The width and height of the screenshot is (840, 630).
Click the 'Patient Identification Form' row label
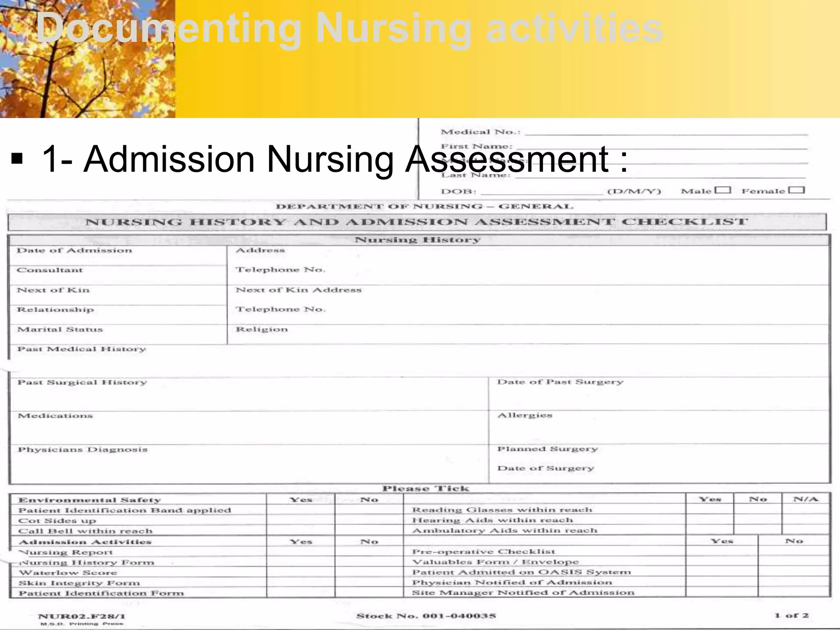(101, 593)
